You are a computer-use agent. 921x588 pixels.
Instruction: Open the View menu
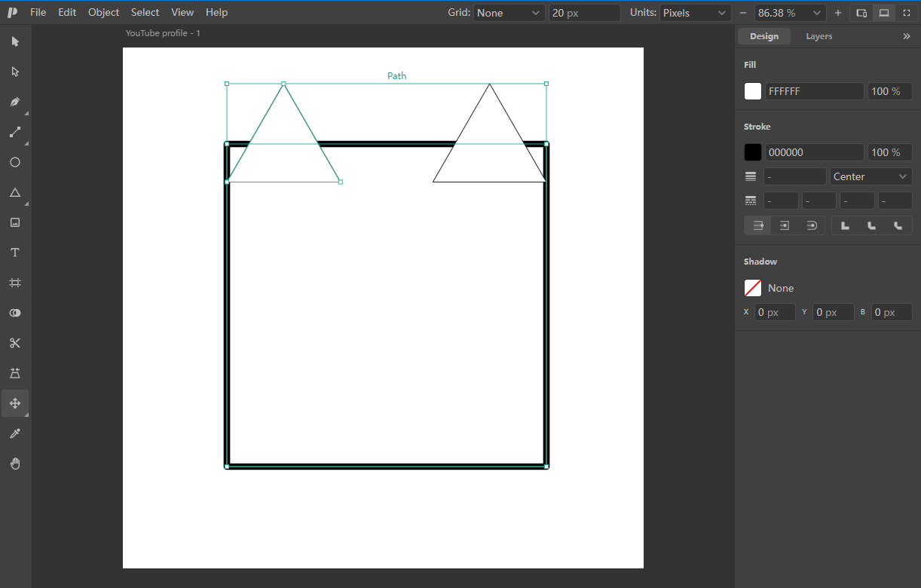(182, 12)
